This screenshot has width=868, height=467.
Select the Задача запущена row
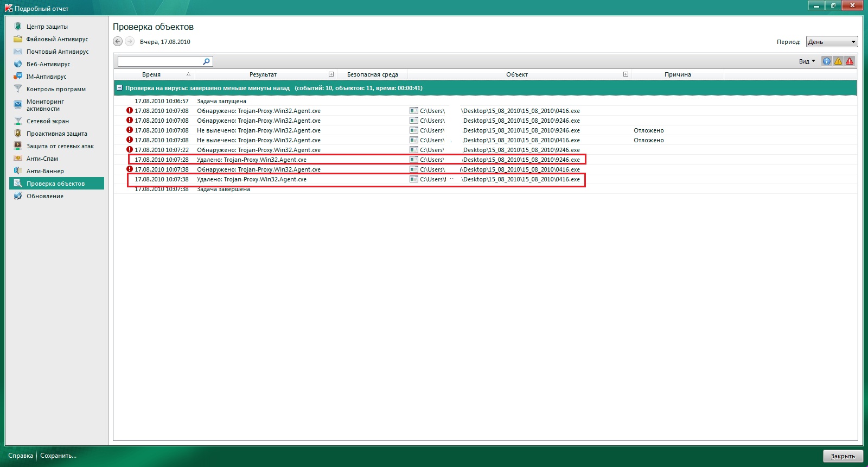pos(486,101)
